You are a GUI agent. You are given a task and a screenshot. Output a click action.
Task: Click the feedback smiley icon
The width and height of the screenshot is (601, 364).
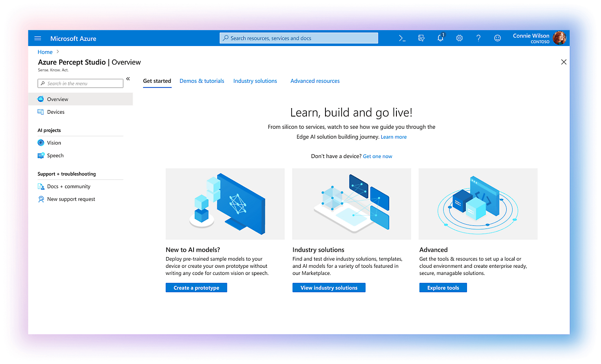(x=497, y=38)
